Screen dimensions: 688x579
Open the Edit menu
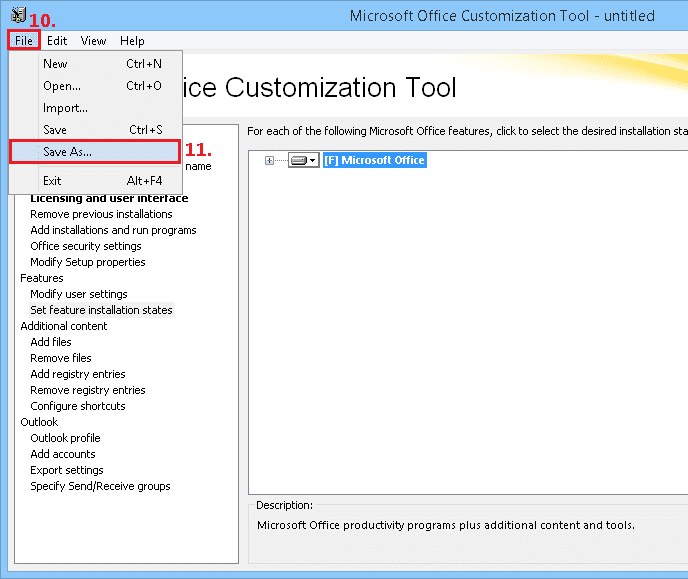[57, 41]
